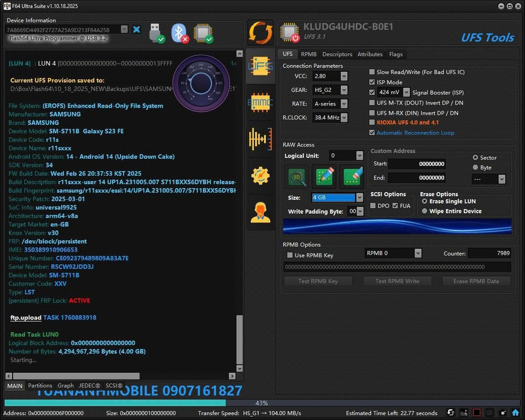Click the RAW erase eraser chip icon
This screenshot has height=420, width=525.
coord(352,176)
